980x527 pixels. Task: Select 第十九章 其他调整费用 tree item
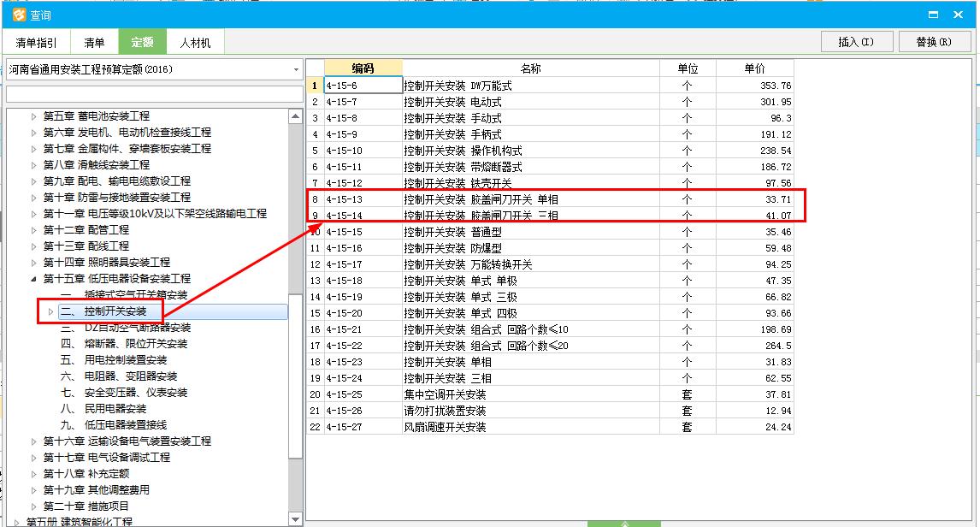tap(97, 490)
